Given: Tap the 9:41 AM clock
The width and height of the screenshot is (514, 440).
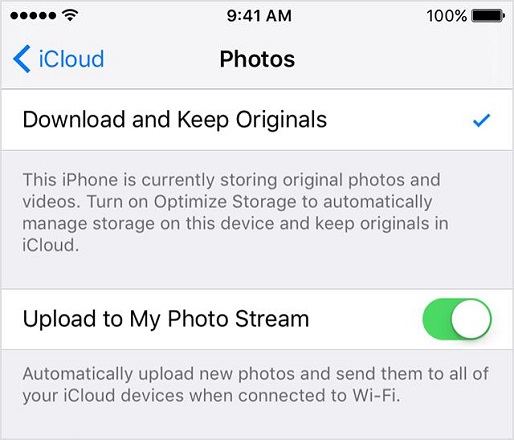Looking at the screenshot, I should (x=259, y=16).
